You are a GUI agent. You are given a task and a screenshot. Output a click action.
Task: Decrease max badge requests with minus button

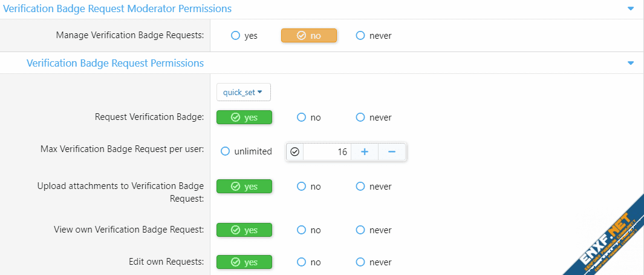point(392,152)
